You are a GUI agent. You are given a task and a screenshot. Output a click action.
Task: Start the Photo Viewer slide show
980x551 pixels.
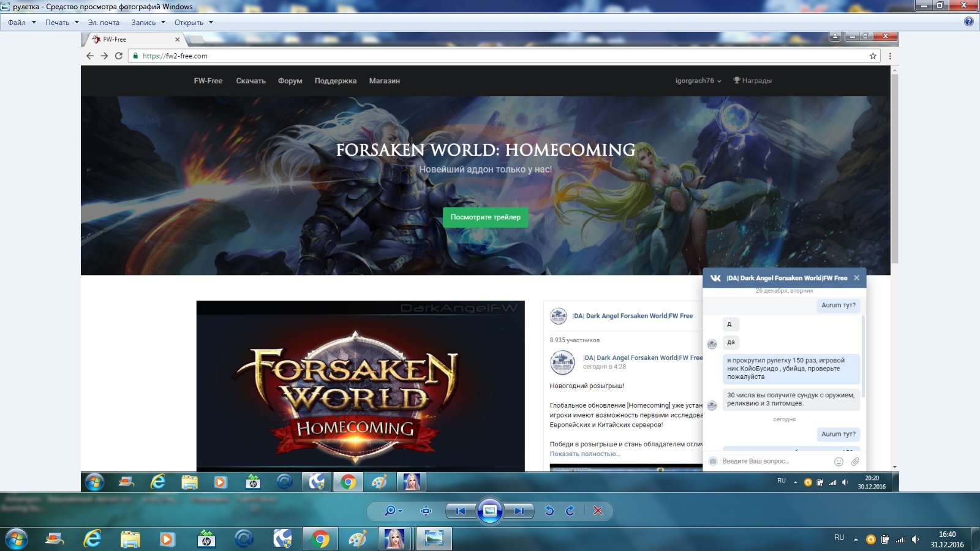(x=490, y=511)
